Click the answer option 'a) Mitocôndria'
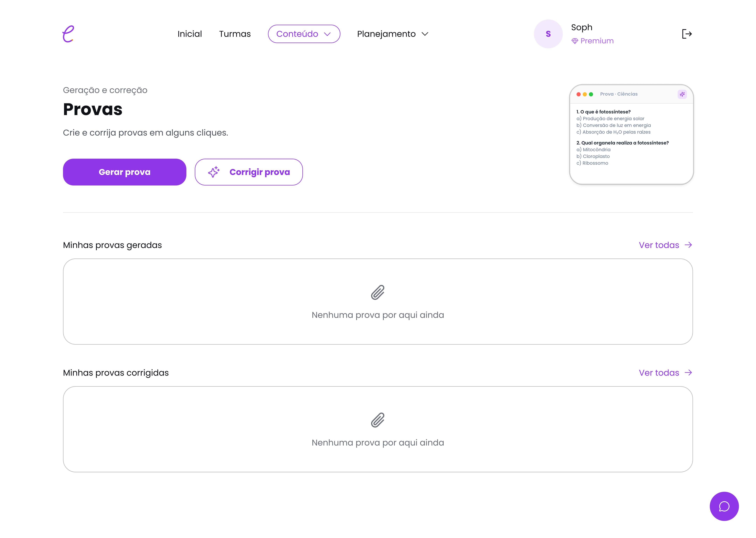Image resolution: width=756 pixels, height=538 pixels. [593, 150]
